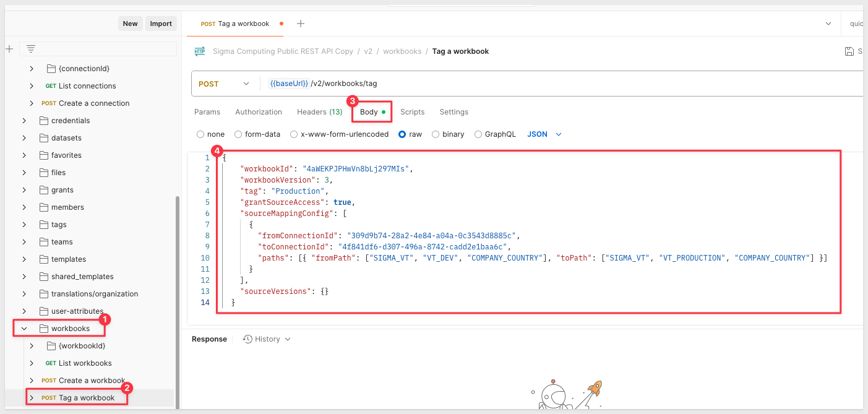The width and height of the screenshot is (868, 414).
Task: Open the List workbooks request
Action: (85, 363)
